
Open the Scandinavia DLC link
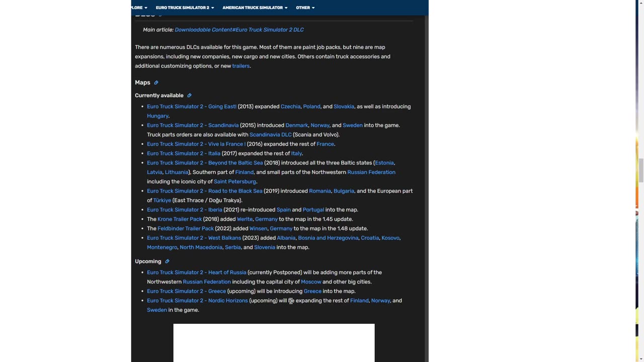[270, 135]
